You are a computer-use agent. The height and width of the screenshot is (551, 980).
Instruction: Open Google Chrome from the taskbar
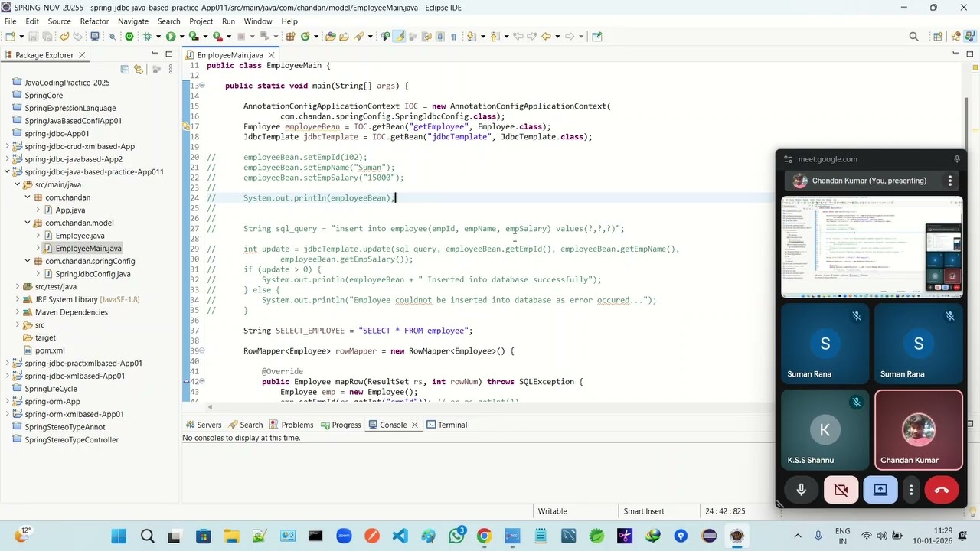484,536
